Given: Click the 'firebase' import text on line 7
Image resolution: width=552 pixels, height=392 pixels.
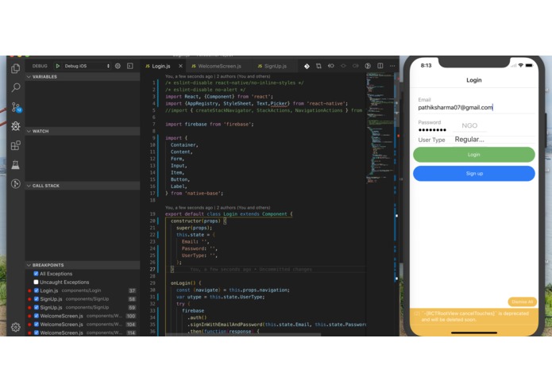Looking at the screenshot, I should (x=237, y=124).
